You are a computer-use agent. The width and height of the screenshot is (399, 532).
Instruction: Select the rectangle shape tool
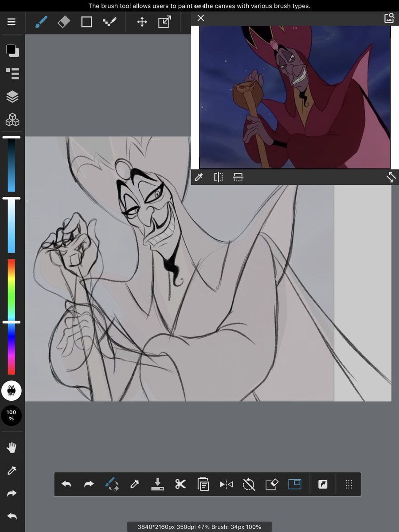click(86, 22)
